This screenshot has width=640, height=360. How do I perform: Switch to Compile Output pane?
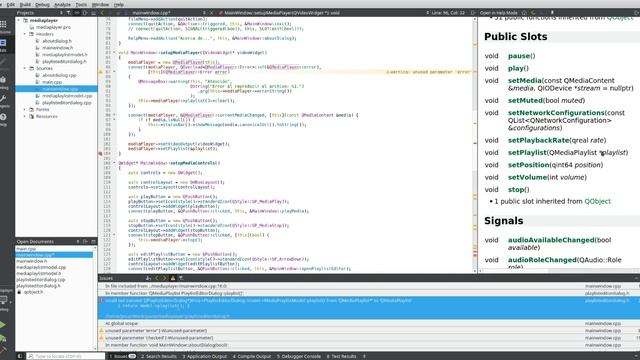coord(252,356)
